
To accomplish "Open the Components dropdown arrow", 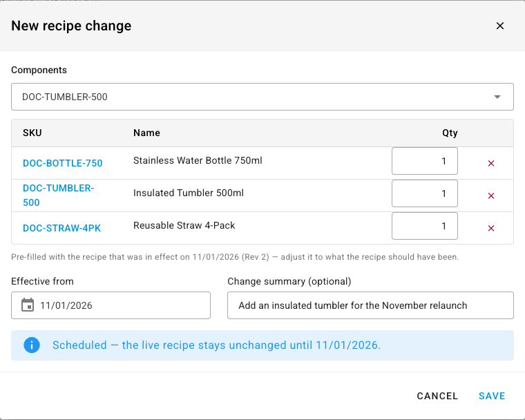I will pos(497,97).
